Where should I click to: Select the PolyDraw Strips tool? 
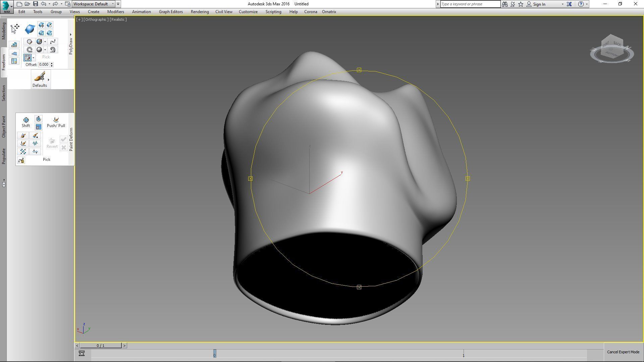click(30, 50)
